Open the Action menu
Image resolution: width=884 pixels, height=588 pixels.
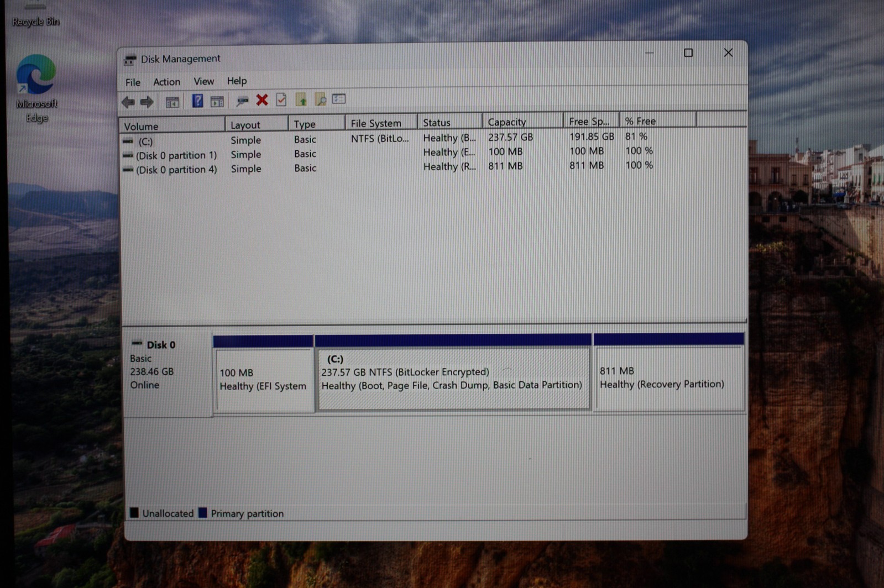tap(166, 82)
